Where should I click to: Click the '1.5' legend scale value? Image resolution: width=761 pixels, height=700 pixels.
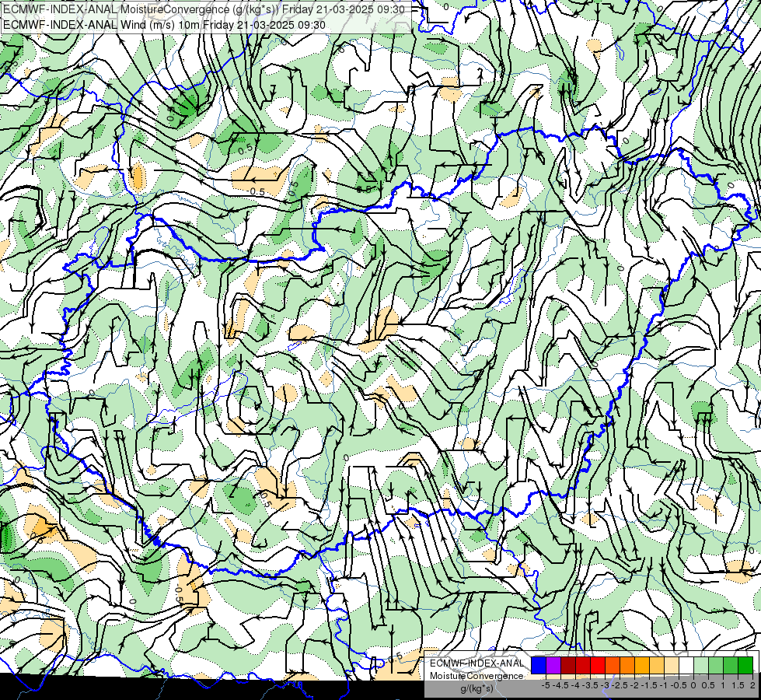(738, 685)
